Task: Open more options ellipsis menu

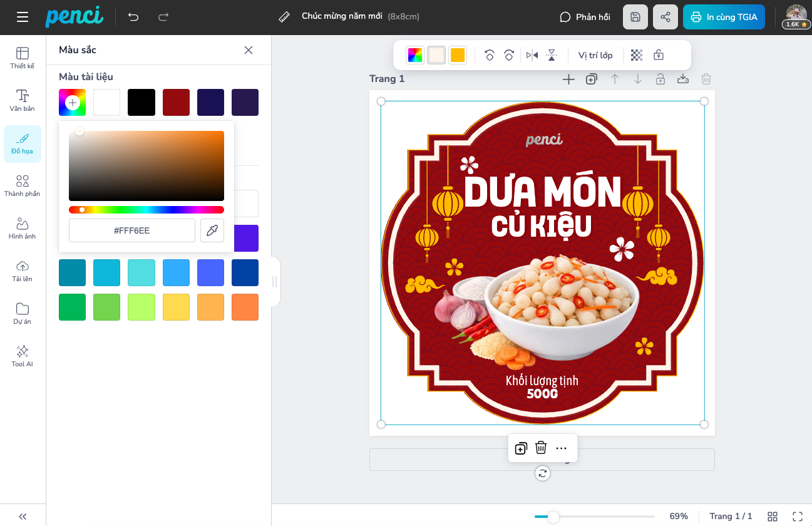Action: click(561, 448)
